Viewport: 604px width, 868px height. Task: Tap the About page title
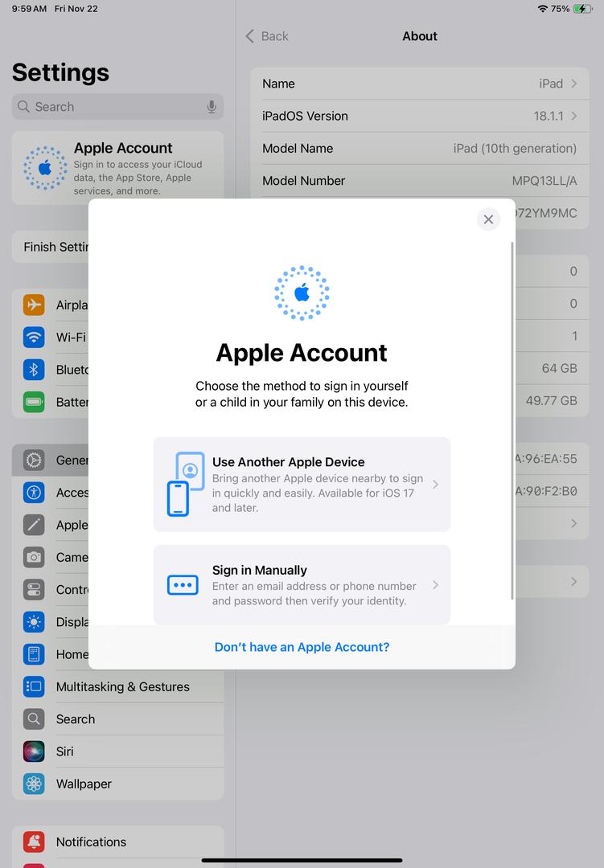click(420, 36)
